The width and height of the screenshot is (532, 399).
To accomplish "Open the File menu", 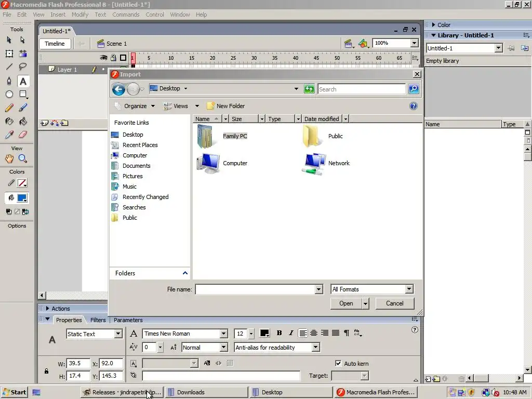I will 7,15.
